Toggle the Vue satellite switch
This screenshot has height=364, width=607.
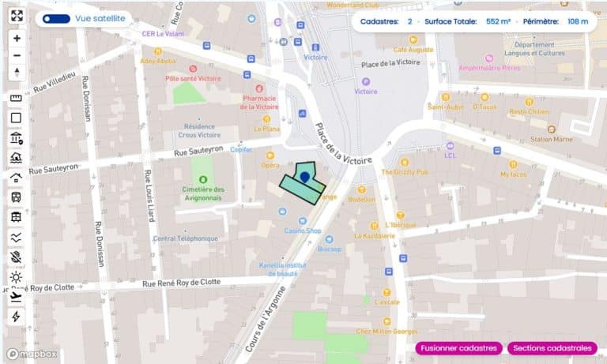click(57, 19)
